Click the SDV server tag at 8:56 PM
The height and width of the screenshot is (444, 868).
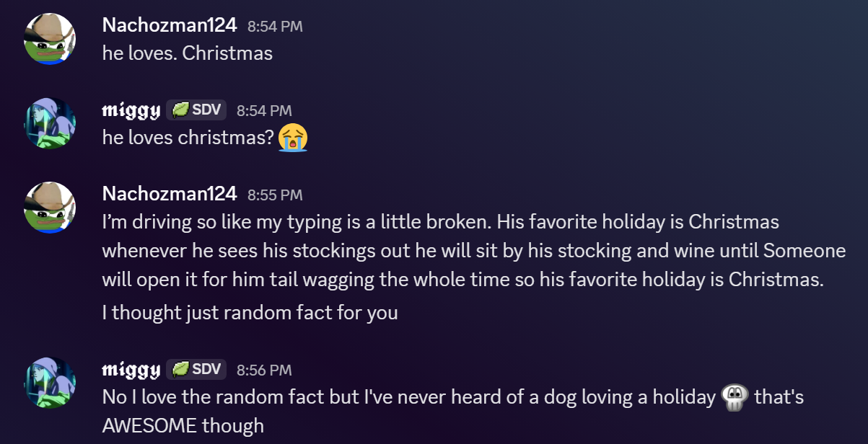196,370
